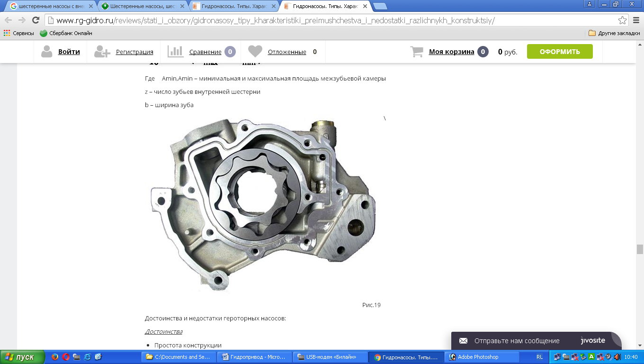Open the Windows пуск Start menu

[23, 357]
